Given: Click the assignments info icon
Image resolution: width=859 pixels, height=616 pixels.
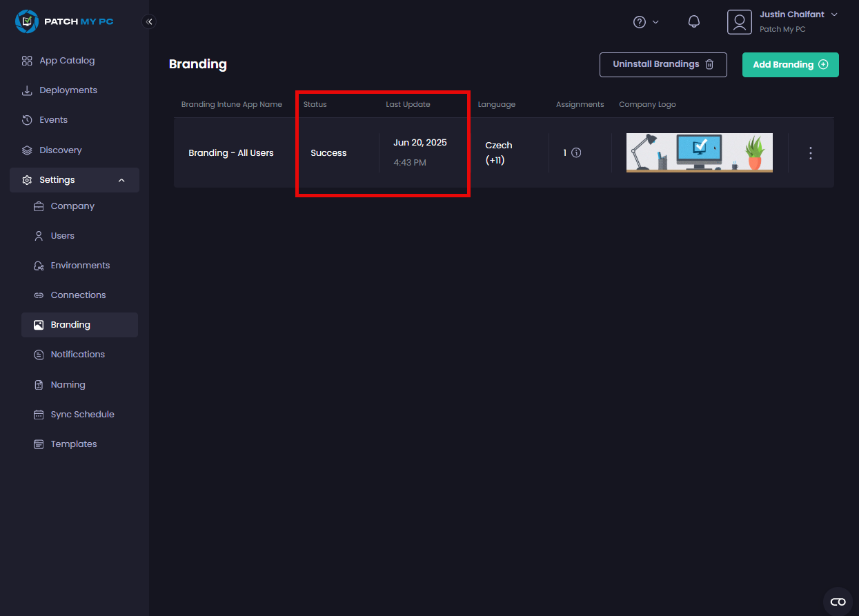Looking at the screenshot, I should 576,152.
